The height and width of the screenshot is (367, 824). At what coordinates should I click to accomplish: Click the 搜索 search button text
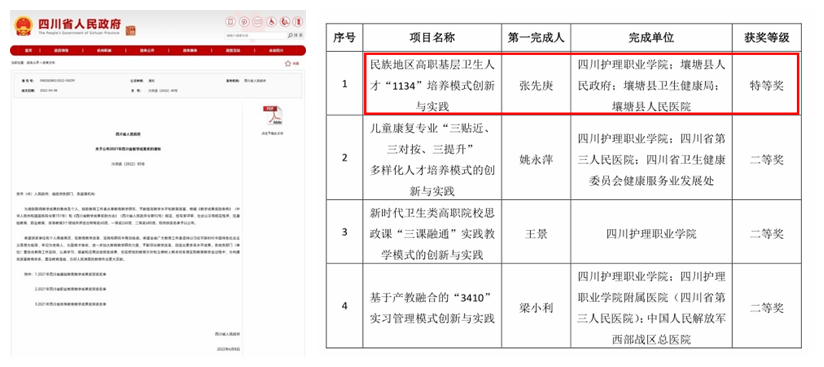click(298, 35)
